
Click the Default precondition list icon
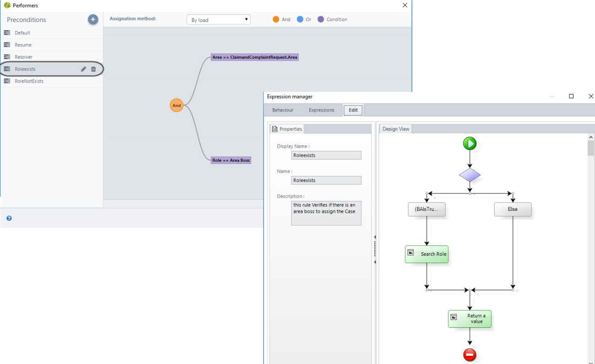click(7, 33)
